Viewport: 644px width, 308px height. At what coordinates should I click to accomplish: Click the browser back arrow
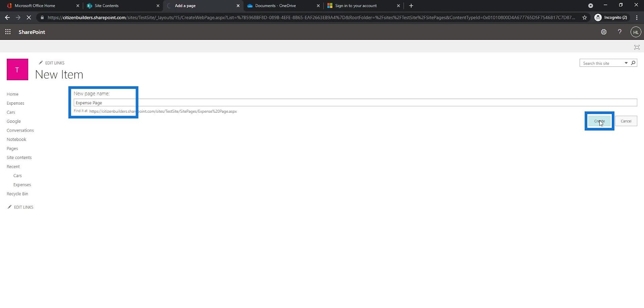(x=7, y=17)
